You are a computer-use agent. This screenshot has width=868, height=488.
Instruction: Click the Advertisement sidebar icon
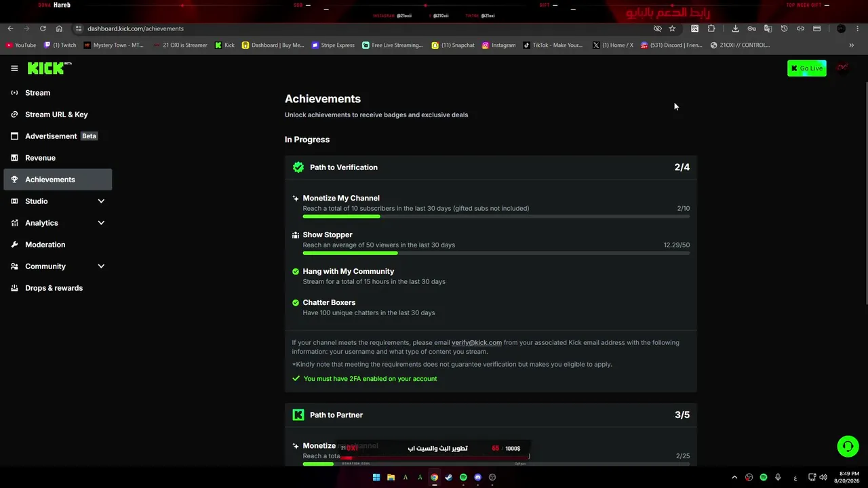14,136
